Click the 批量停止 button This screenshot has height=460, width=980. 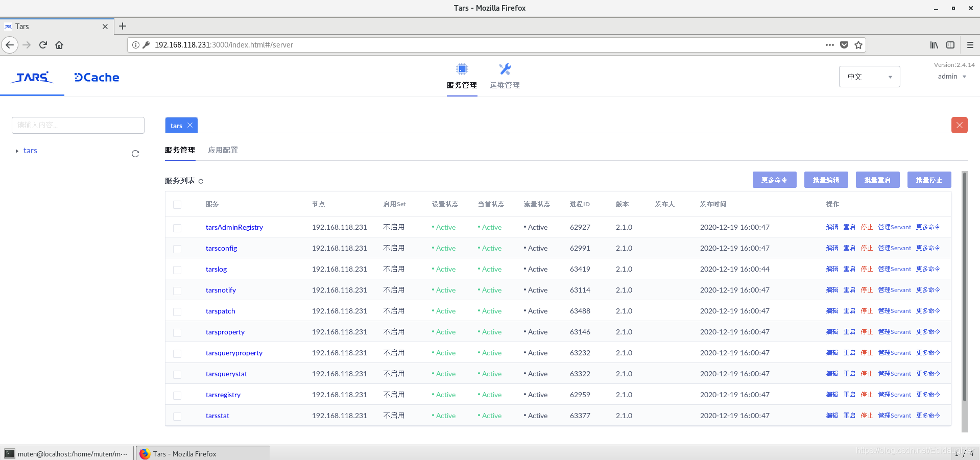point(929,180)
